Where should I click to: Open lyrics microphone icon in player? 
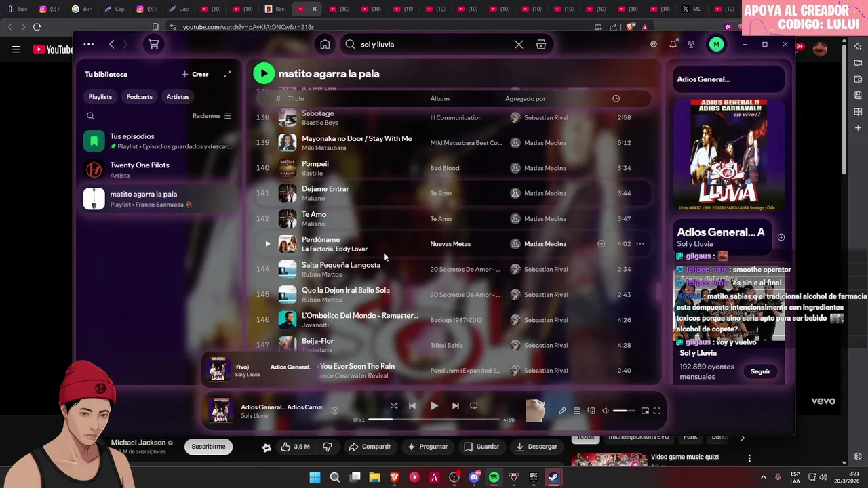[x=562, y=411]
